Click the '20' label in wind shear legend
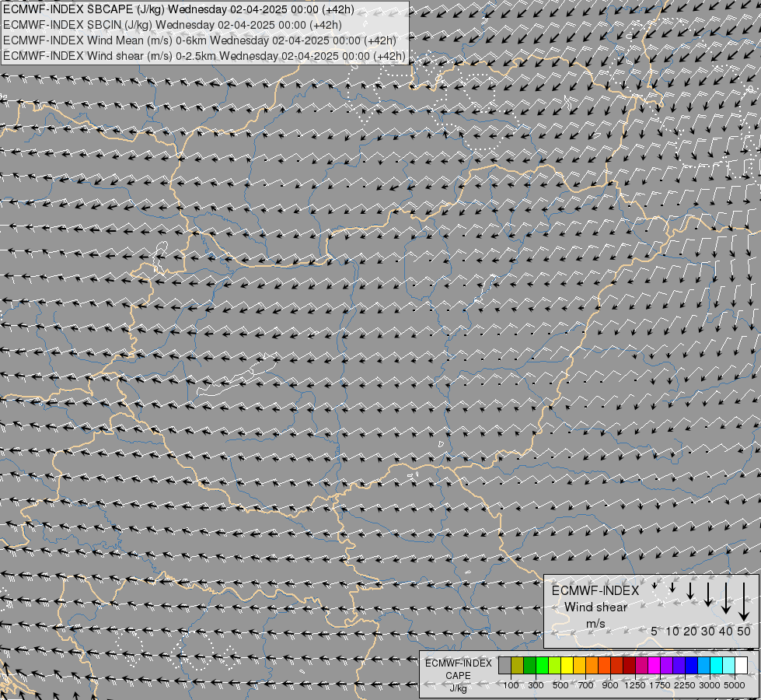761x700 pixels. (690, 631)
